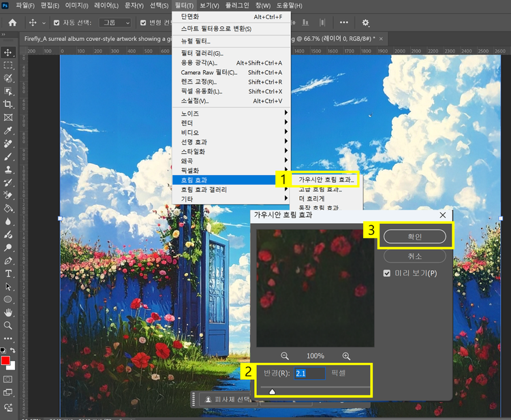Screen dimensions: 511x420
Task: Open the 파일(F) menu
Action: (x=25, y=5)
